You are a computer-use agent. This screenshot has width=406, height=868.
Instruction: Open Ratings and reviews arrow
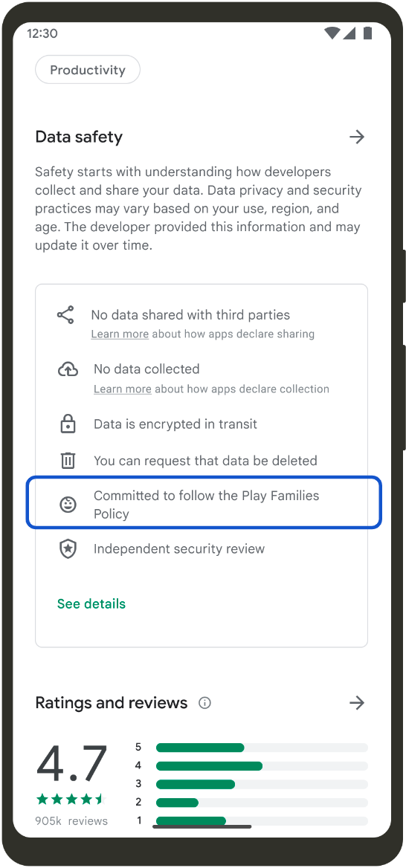click(357, 703)
